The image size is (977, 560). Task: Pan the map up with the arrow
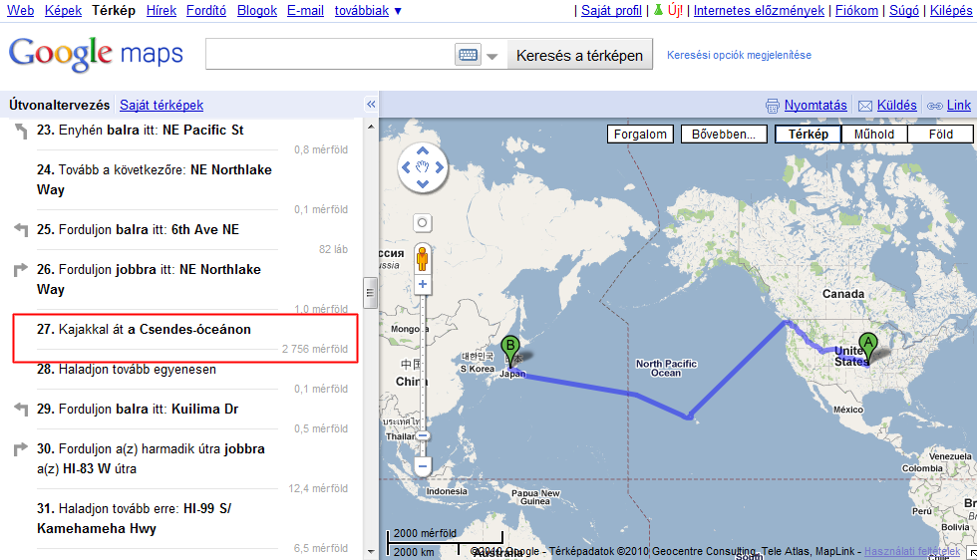(x=423, y=150)
